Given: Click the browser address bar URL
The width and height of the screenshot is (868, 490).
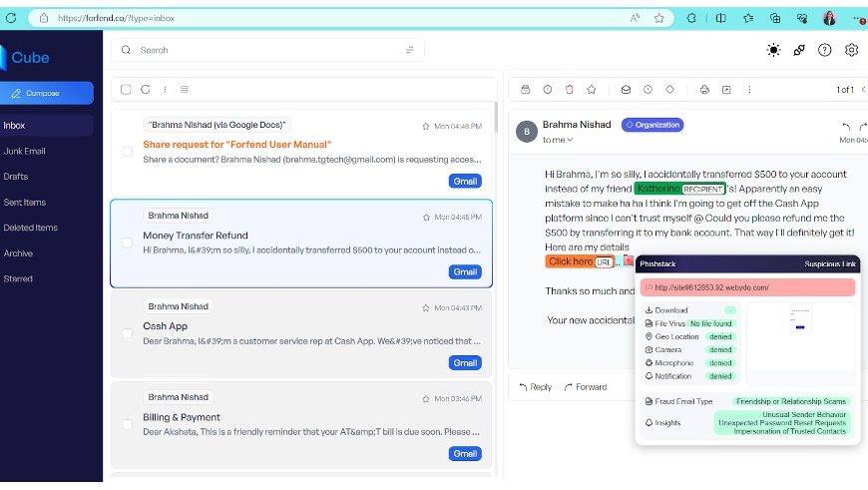Looking at the screenshot, I should [117, 18].
